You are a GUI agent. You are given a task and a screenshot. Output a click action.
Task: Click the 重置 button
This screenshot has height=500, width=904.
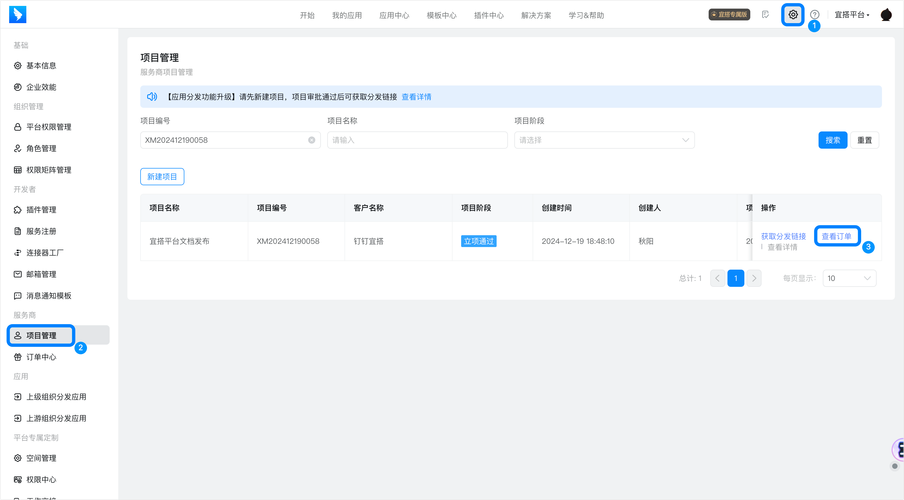pos(864,140)
